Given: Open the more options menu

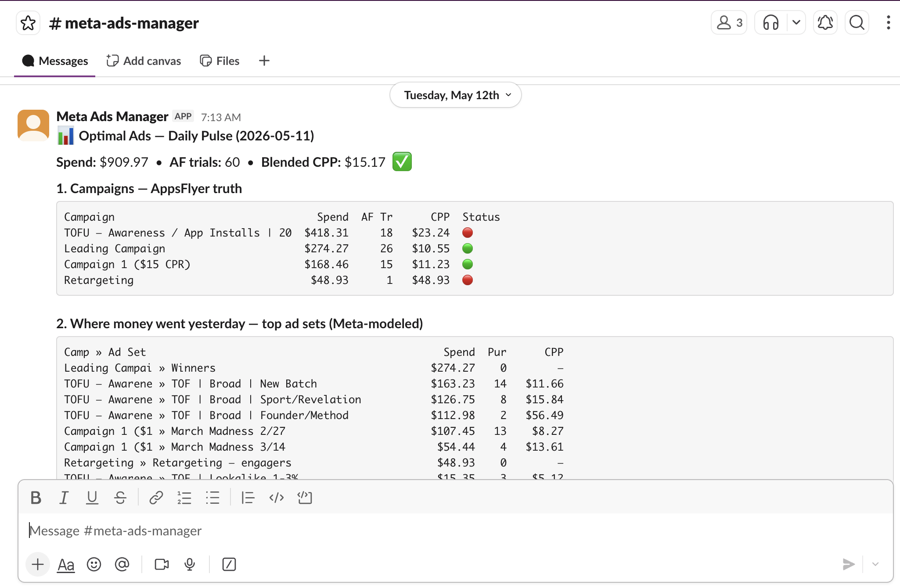Looking at the screenshot, I should tap(888, 22).
